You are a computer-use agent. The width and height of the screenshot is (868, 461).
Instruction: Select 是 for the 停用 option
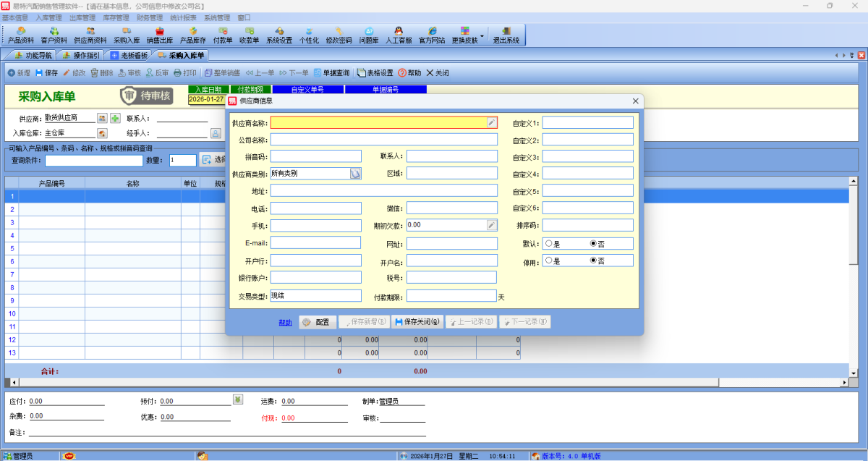[549, 261]
